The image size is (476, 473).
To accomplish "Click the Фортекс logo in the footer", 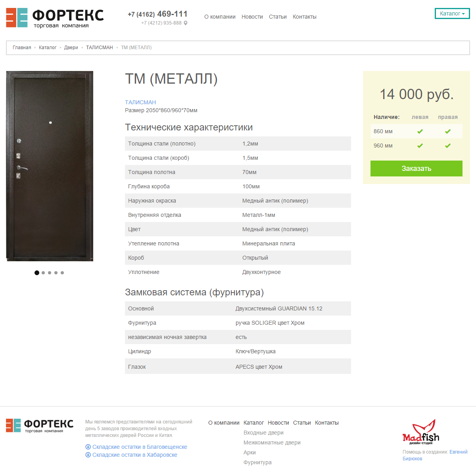I will coord(40,425).
